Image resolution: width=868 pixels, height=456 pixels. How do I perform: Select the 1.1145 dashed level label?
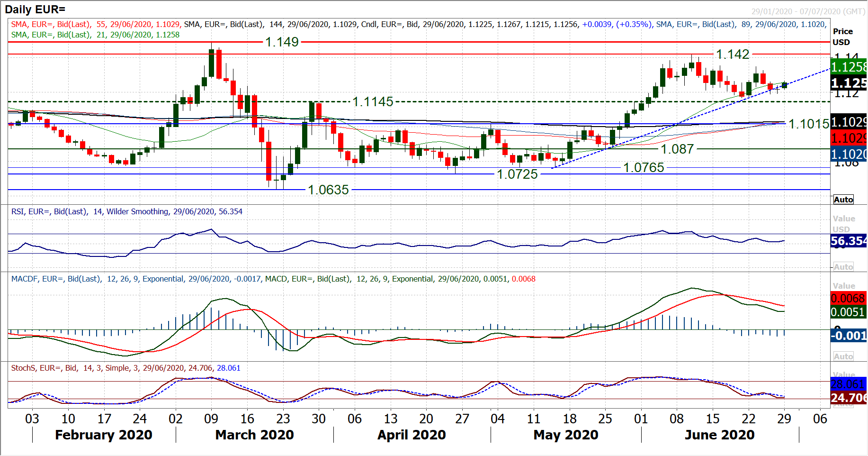click(x=373, y=101)
